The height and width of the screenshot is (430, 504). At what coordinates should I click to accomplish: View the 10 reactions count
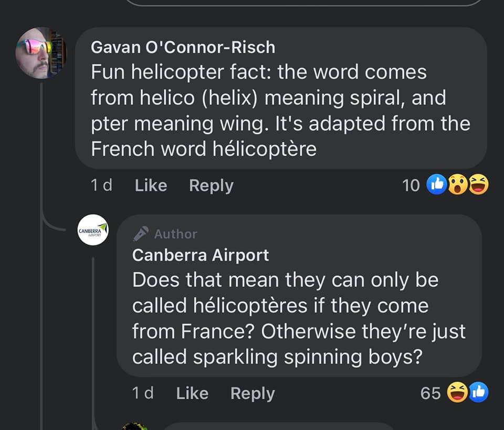click(x=411, y=186)
